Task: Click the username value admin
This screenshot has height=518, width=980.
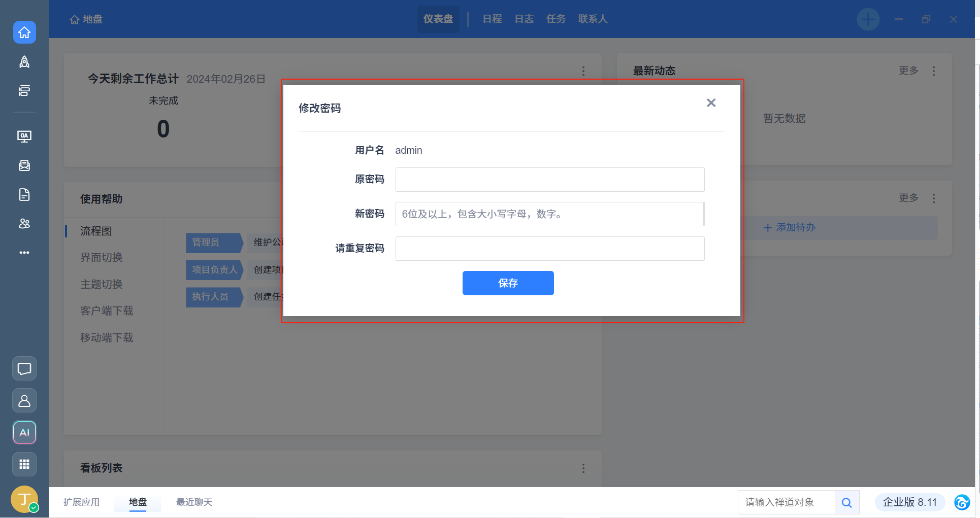Action: click(x=409, y=150)
